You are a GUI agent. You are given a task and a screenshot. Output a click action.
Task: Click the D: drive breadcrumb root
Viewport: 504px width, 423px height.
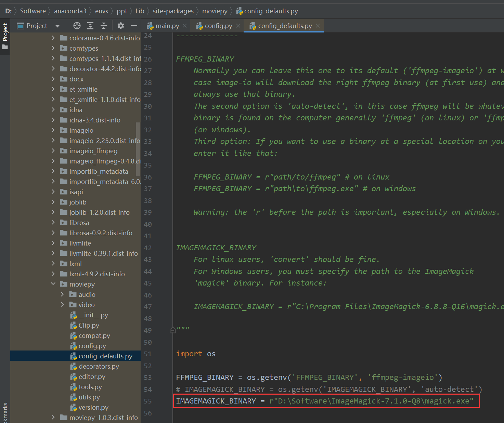pos(9,11)
